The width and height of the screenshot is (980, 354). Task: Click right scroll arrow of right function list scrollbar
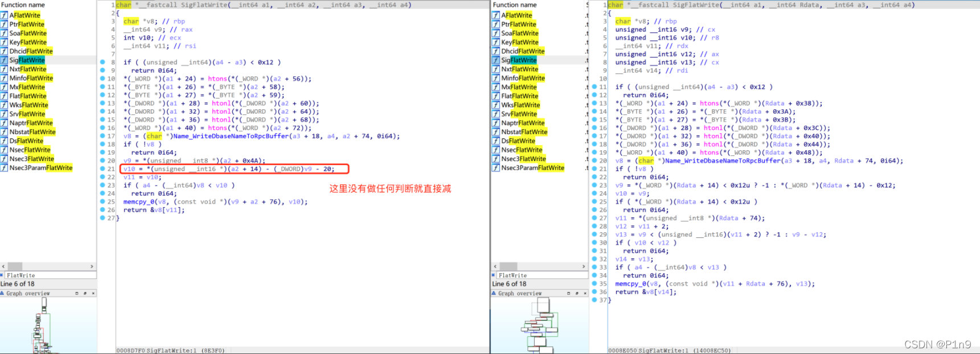click(584, 266)
